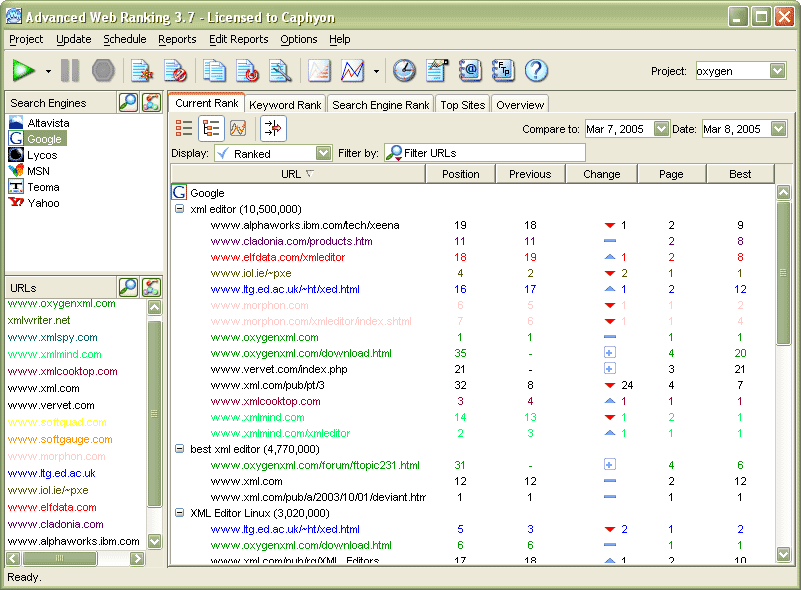Click the URLs list horizontal scrollbar thumb

tap(60, 558)
